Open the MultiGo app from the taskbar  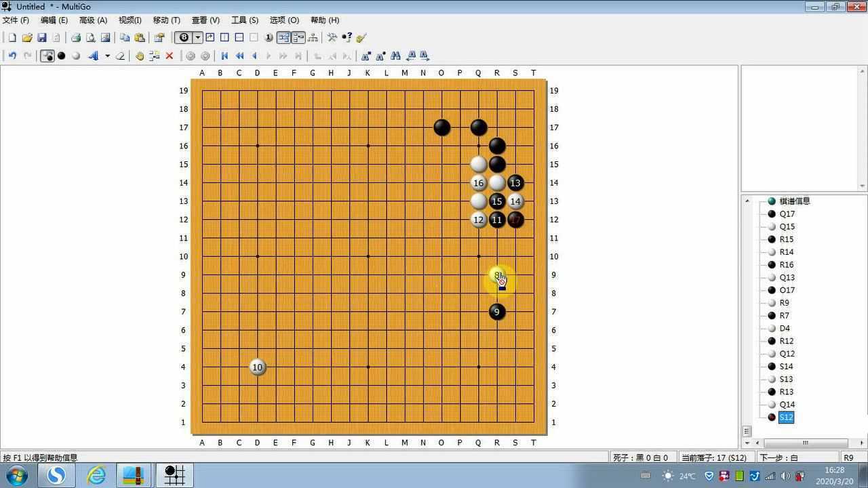[x=175, y=475]
